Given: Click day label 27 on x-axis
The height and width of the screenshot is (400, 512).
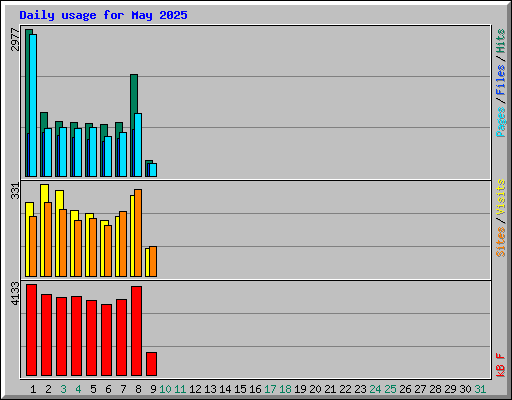Looking at the screenshot, I should pos(420,389).
